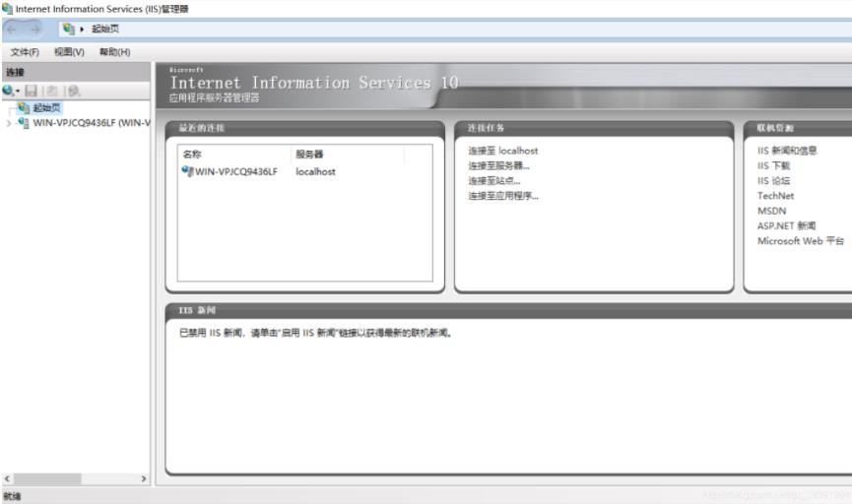The width and height of the screenshot is (852, 504).
Task: Click the save connections disk icon
Action: [31, 91]
